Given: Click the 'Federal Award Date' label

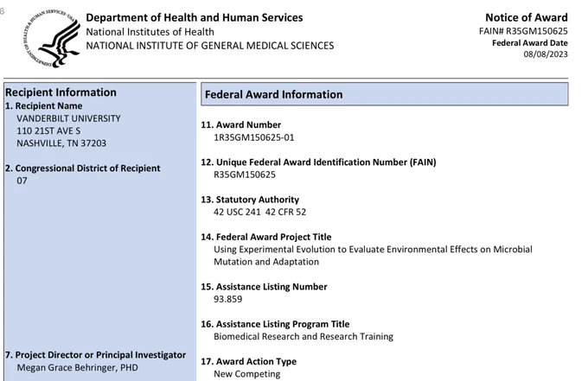Looking at the screenshot, I should click(530, 43).
